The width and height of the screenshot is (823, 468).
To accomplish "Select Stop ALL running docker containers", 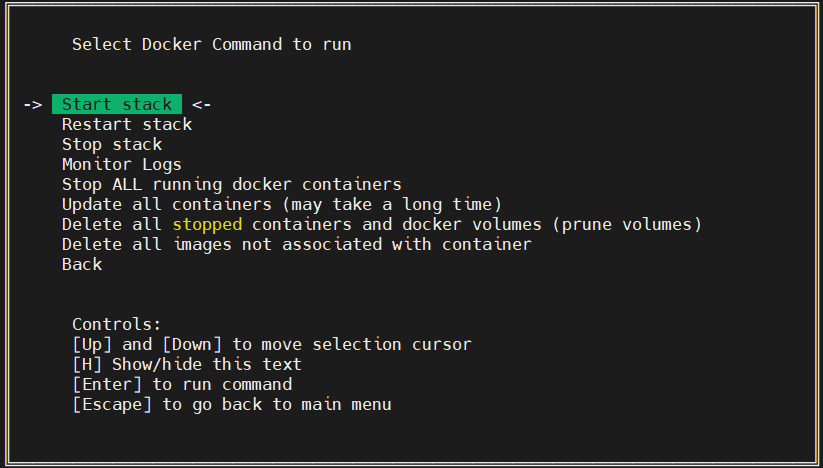I will click(231, 184).
